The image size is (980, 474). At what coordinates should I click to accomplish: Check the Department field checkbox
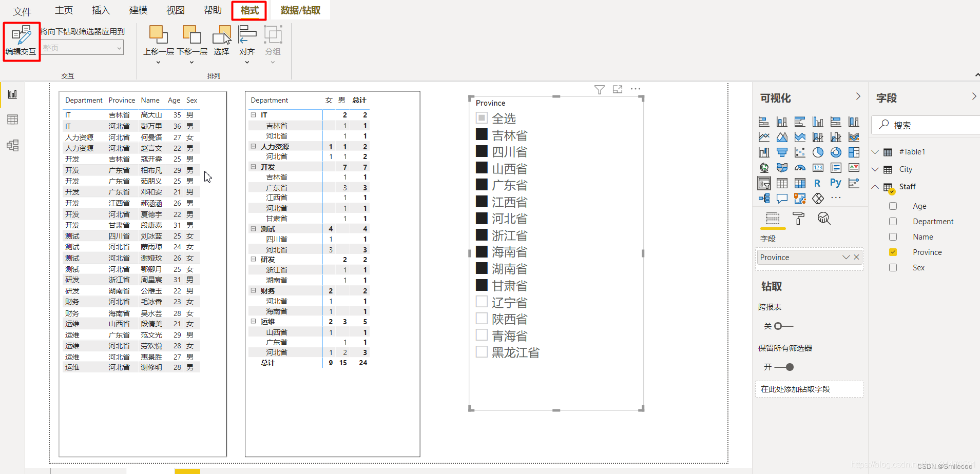pos(893,221)
